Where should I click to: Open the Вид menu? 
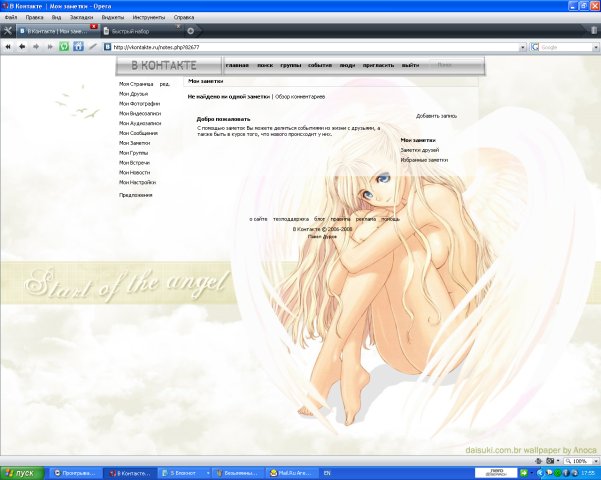(x=56, y=17)
